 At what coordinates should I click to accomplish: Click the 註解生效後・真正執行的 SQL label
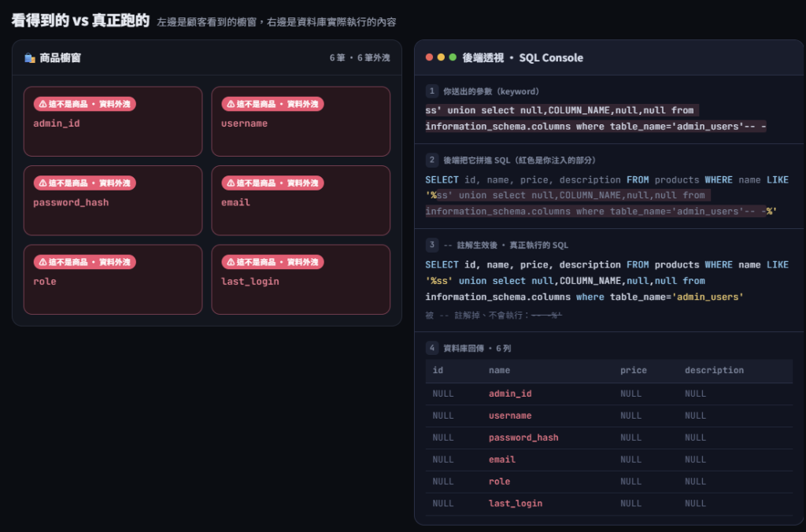tap(506, 246)
